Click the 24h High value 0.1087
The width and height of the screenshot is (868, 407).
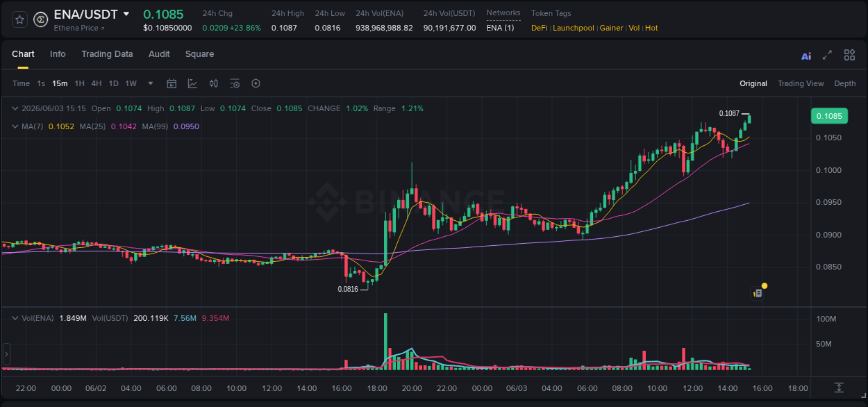[284, 28]
